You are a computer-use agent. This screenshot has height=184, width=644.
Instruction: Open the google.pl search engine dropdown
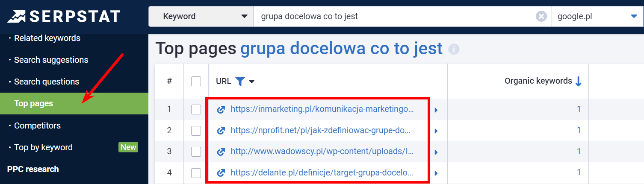click(598, 17)
